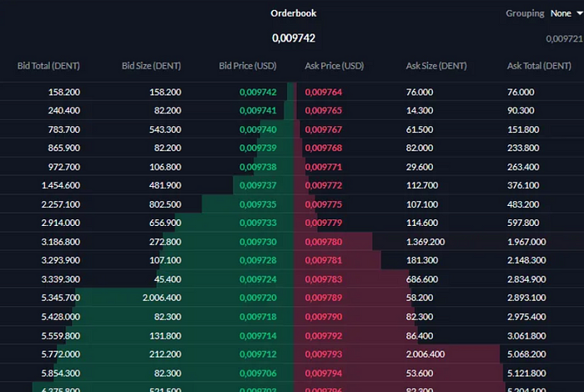Click ask total 2.834.900

526,279
